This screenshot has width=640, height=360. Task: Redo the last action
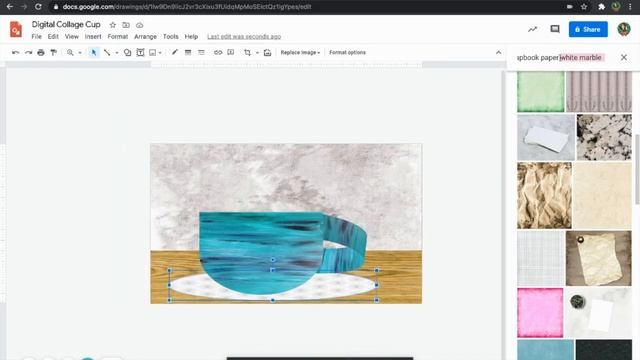click(28, 53)
